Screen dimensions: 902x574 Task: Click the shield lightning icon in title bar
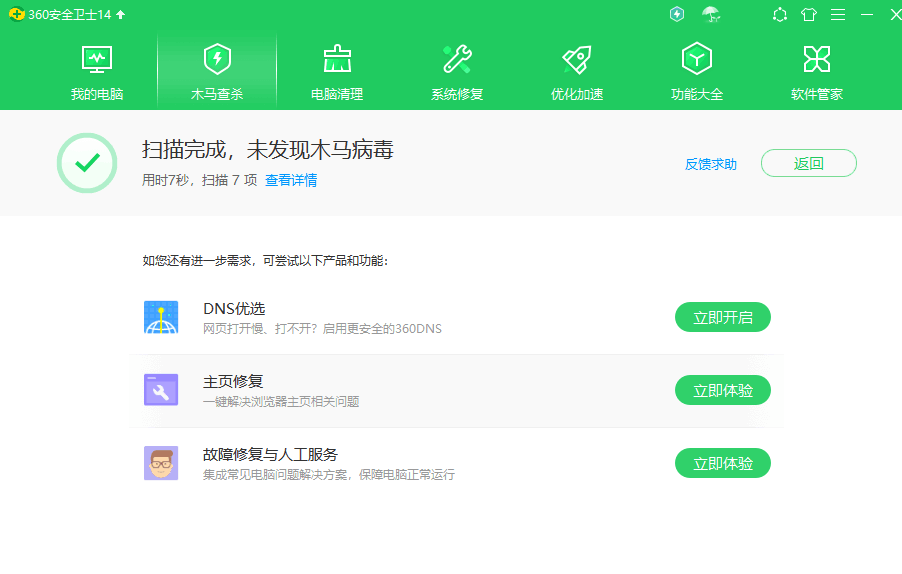click(x=677, y=14)
